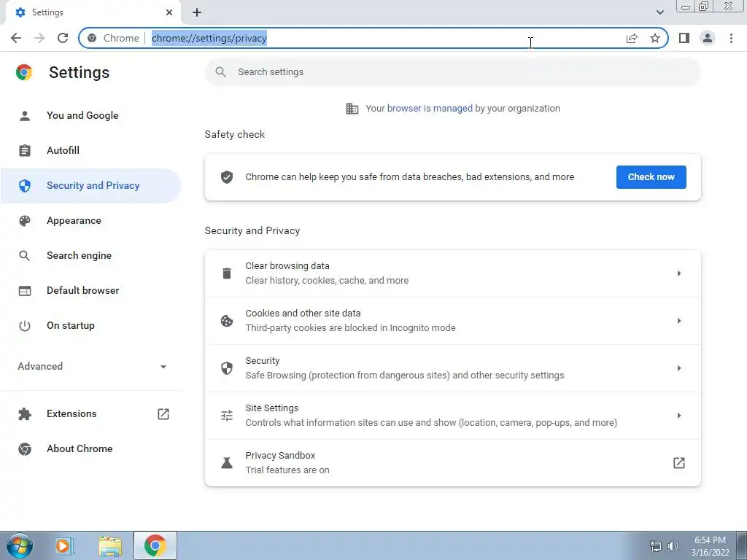This screenshot has width=747, height=560.
Task: Go back using the back arrow
Action: coord(16,38)
